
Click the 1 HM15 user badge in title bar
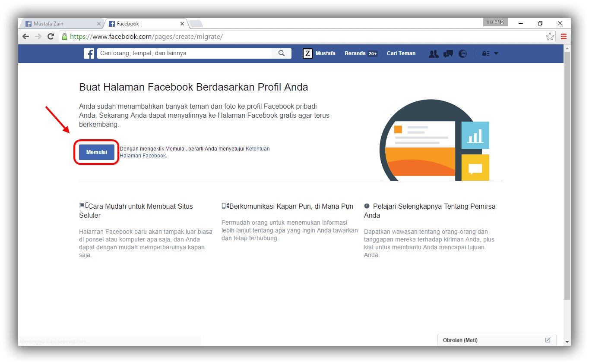pyautogui.click(x=495, y=22)
